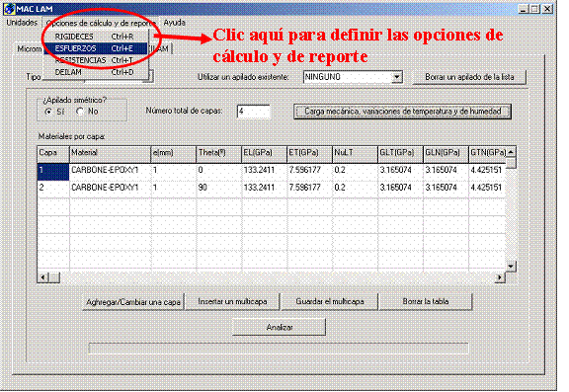Click the GLT(GPa) column header
The image size is (569, 392).
coord(400,153)
